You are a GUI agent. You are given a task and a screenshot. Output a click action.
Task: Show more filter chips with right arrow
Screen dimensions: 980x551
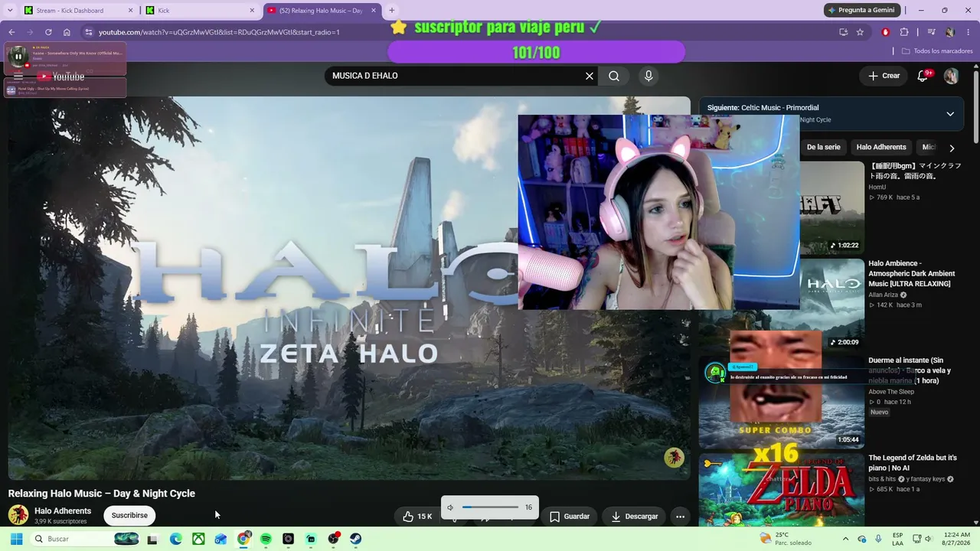click(x=952, y=148)
